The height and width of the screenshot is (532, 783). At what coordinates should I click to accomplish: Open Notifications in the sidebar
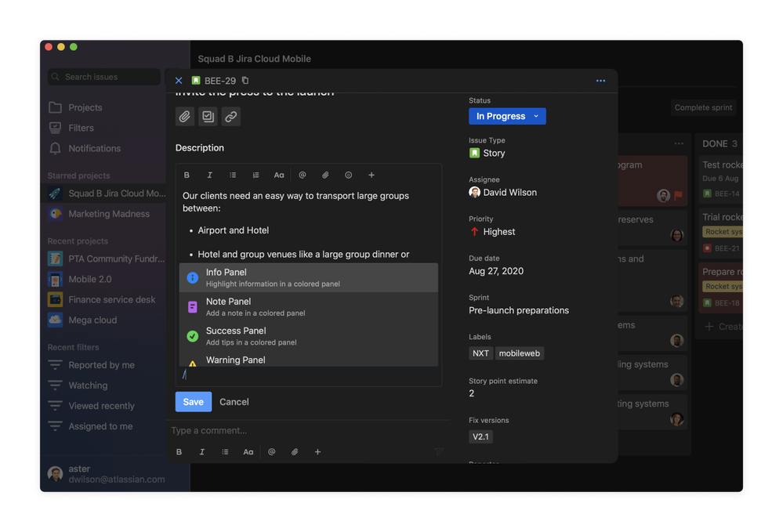pyautogui.click(x=85, y=148)
